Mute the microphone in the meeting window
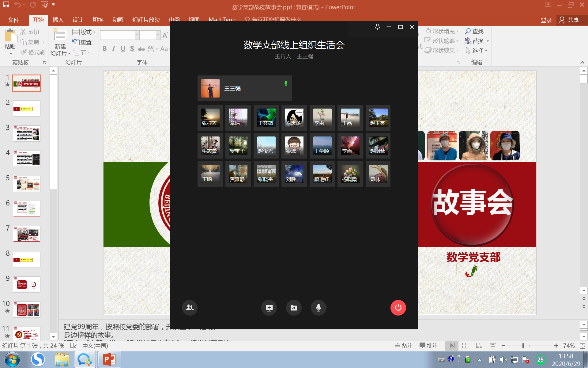The height and width of the screenshot is (368, 588). click(318, 308)
